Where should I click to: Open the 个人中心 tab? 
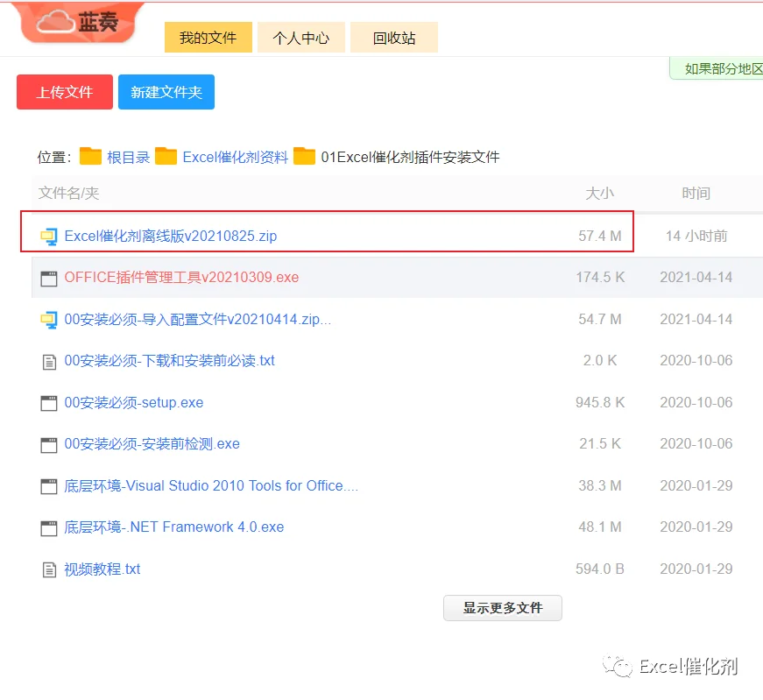coord(301,37)
